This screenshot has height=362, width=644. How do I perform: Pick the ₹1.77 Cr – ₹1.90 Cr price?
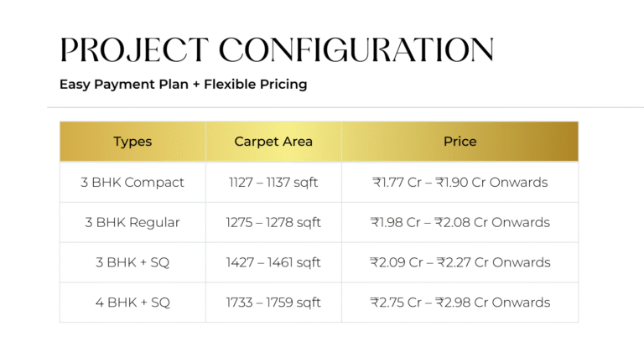point(460,183)
